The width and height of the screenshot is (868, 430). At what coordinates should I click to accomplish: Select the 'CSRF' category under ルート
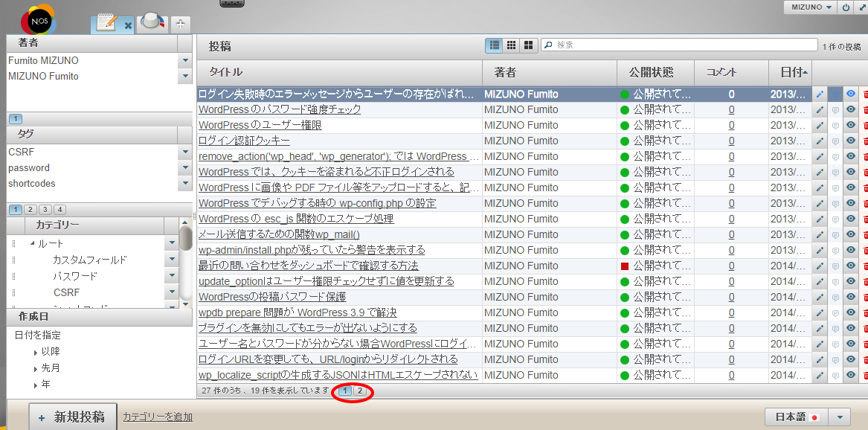pyautogui.click(x=66, y=292)
